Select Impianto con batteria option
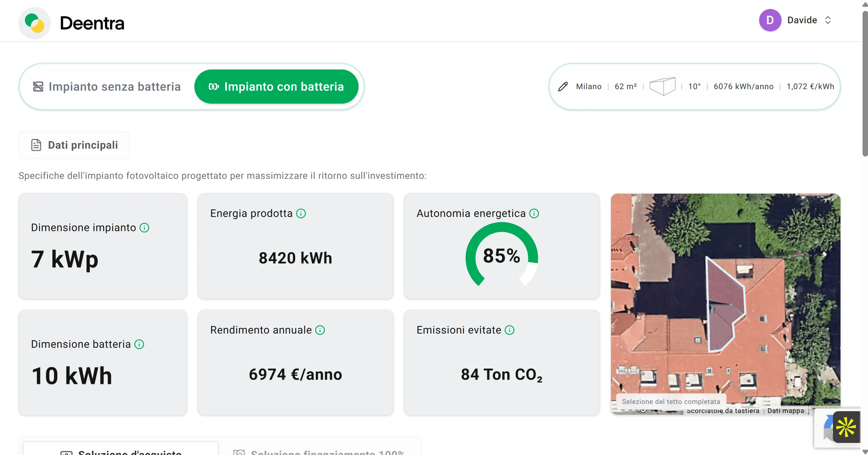The height and width of the screenshot is (455, 868). coord(276,86)
